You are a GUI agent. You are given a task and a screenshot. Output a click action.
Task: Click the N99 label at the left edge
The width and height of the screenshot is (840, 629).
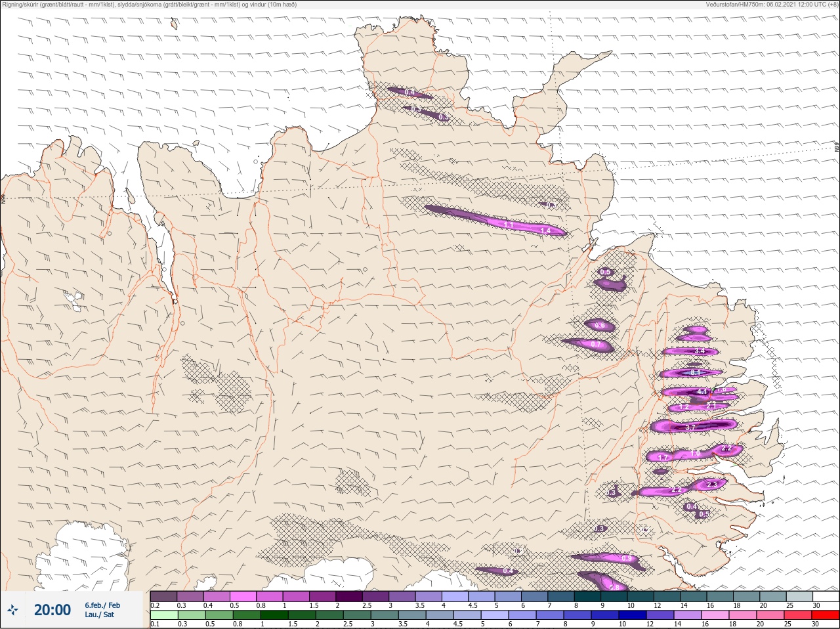(3, 198)
